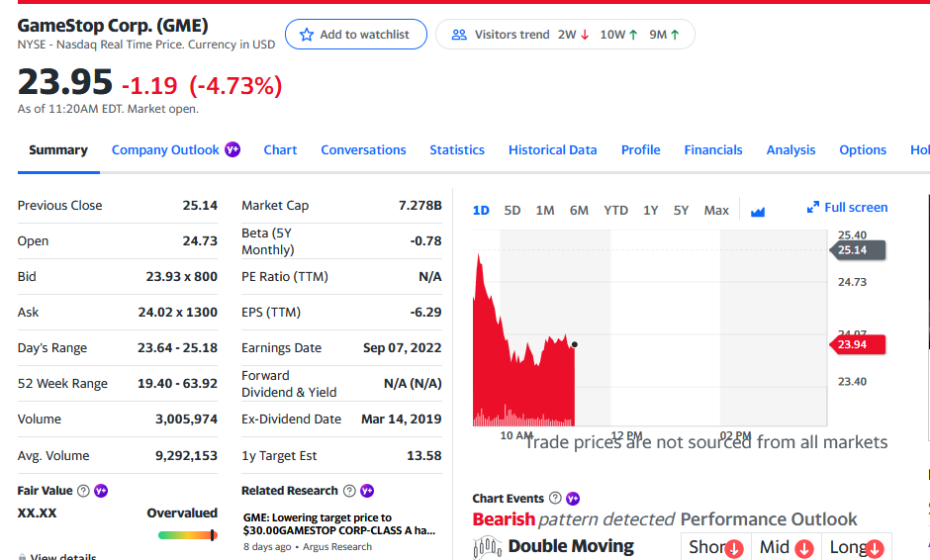Viewport: 930px width, 560px height.
Task: Select the 1M chart range
Action: pos(545,211)
